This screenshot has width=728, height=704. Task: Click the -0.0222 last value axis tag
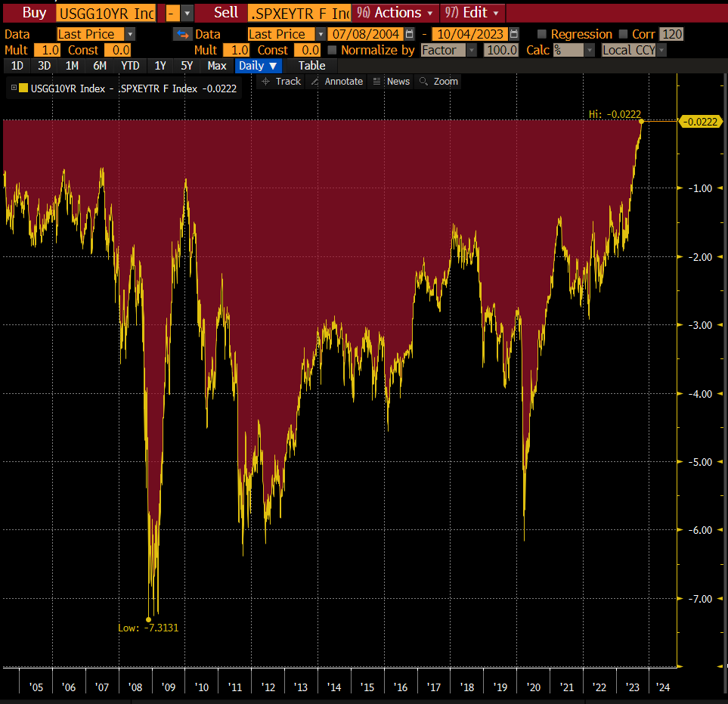click(700, 123)
